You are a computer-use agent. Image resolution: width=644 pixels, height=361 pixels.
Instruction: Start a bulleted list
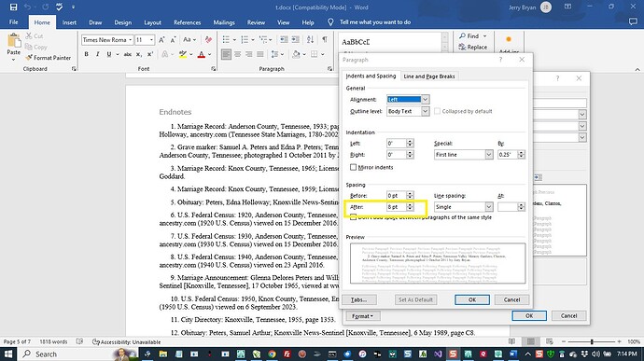pos(226,40)
